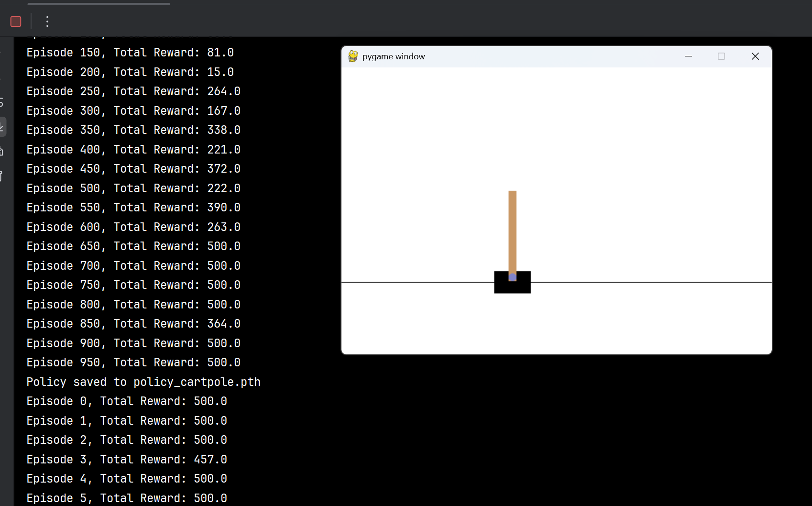Viewport: 812px width, 506px height.
Task: Toggle scroll-to-end in the console sidebar
Action: click(2, 127)
